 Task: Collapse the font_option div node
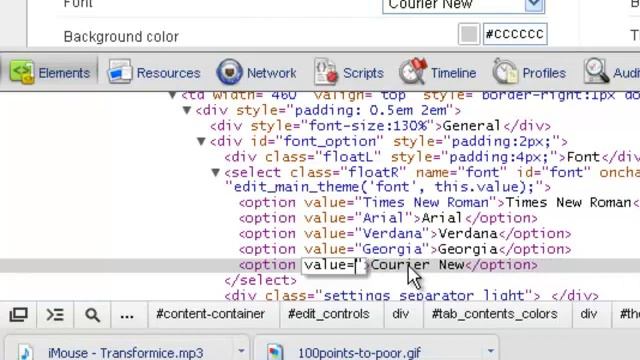(201, 141)
